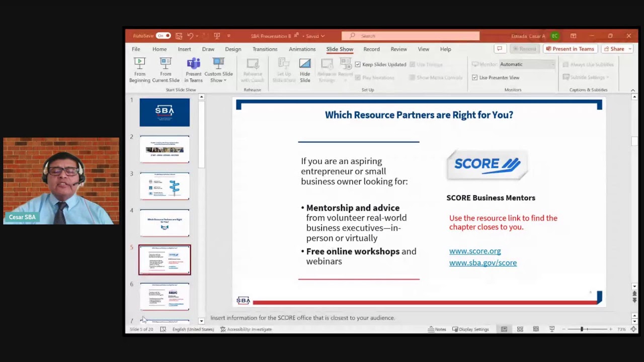Click spell check icon in status bar

click(x=163, y=329)
